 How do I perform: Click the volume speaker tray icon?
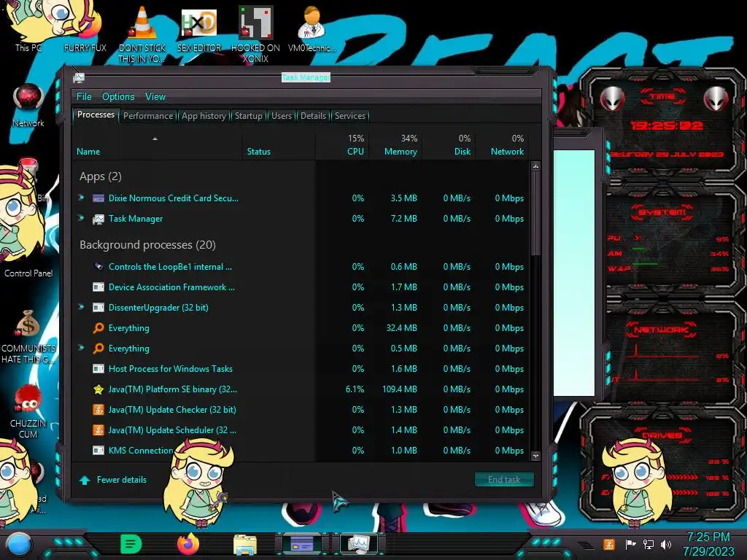tap(665, 544)
